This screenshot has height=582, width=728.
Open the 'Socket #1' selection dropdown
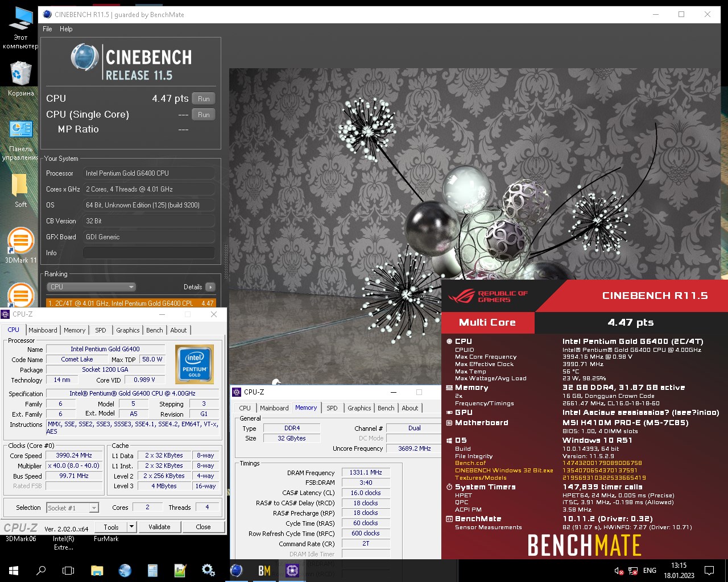(x=72, y=508)
